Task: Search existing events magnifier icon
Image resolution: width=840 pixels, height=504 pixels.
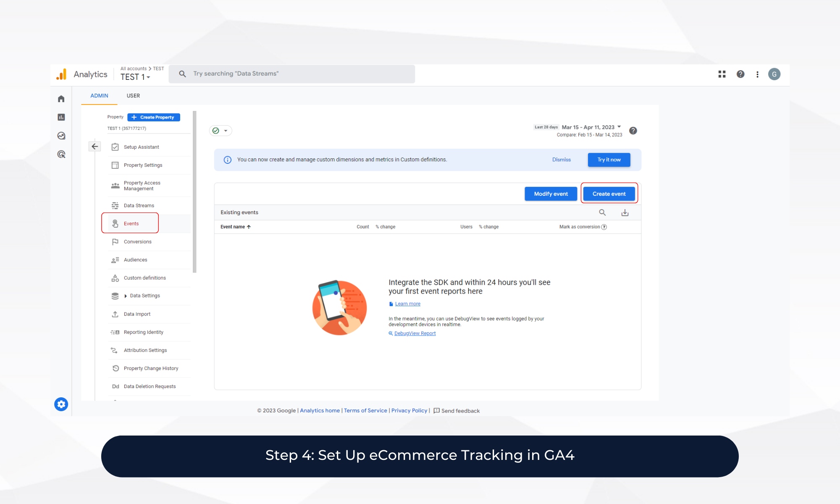Action: pyautogui.click(x=602, y=213)
